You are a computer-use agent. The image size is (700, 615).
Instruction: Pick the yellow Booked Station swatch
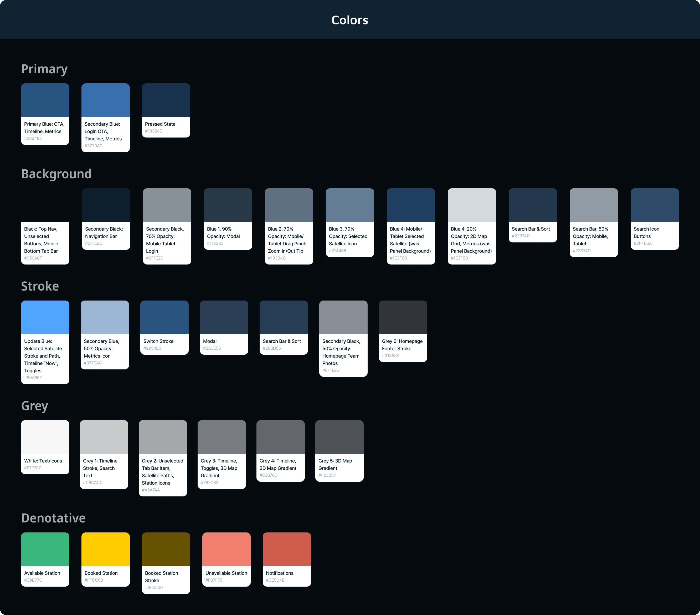[x=105, y=550]
